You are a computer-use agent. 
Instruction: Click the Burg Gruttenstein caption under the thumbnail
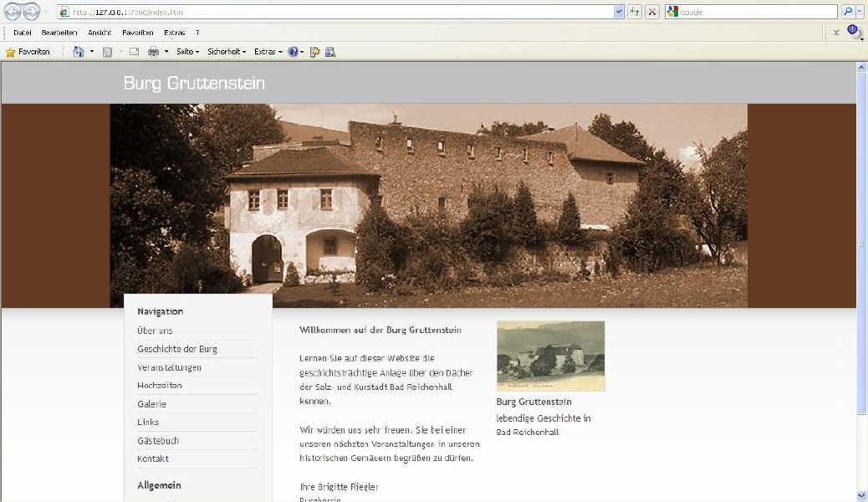534,402
